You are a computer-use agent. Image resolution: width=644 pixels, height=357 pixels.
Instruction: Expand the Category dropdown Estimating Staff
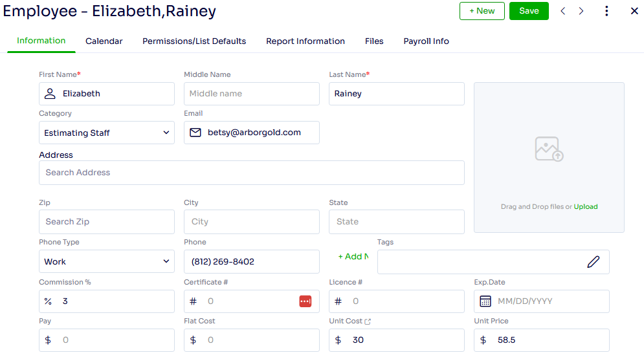point(107,133)
